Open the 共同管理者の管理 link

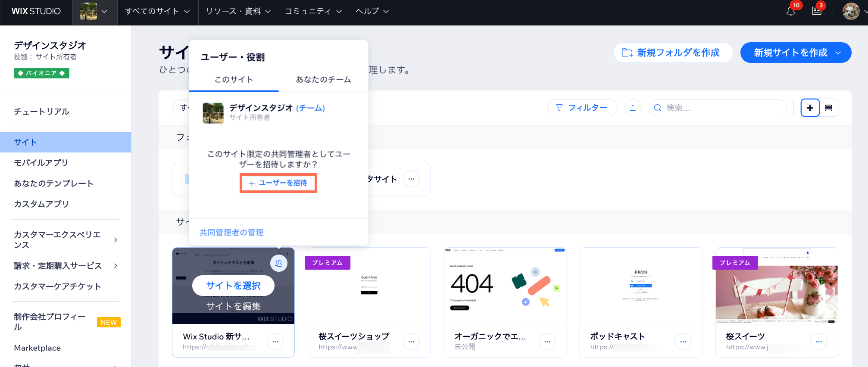click(x=231, y=233)
